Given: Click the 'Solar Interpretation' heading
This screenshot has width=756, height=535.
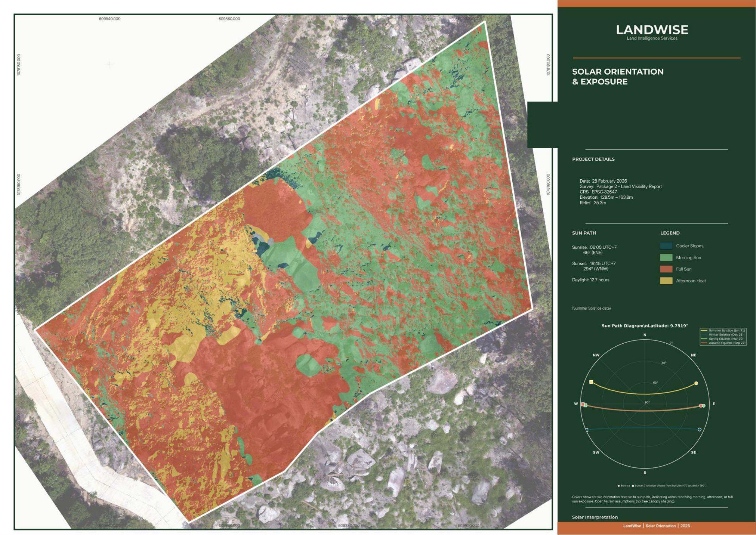Looking at the screenshot, I should click(x=595, y=517).
